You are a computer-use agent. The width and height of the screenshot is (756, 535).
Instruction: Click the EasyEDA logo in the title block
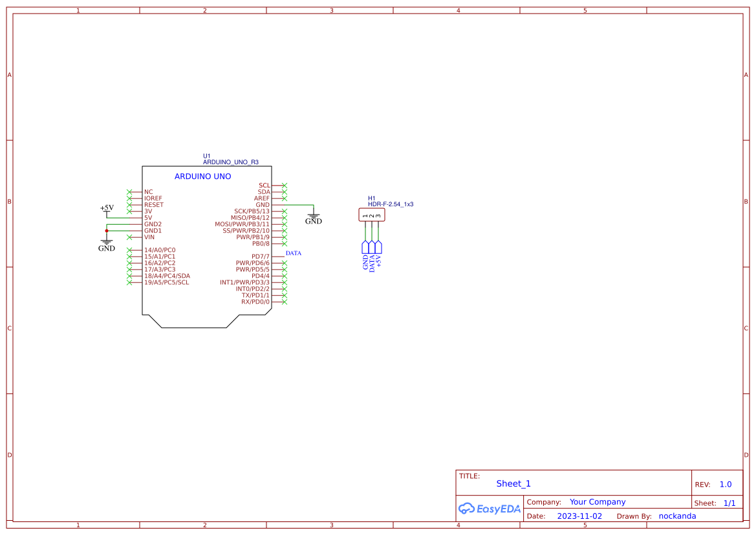[x=488, y=509]
